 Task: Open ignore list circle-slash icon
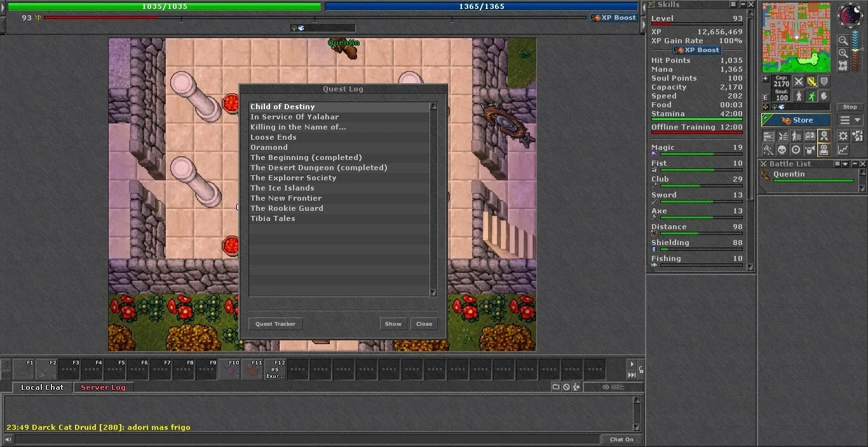(566, 387)
